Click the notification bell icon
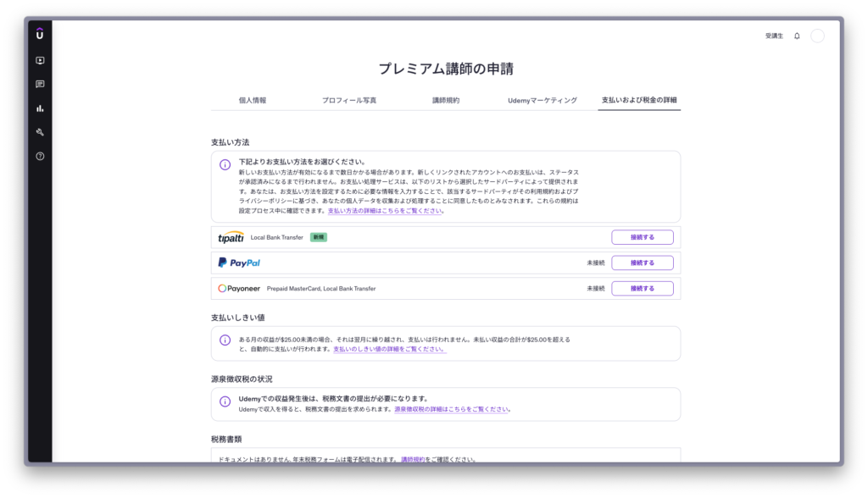 [x=797, y=36]
